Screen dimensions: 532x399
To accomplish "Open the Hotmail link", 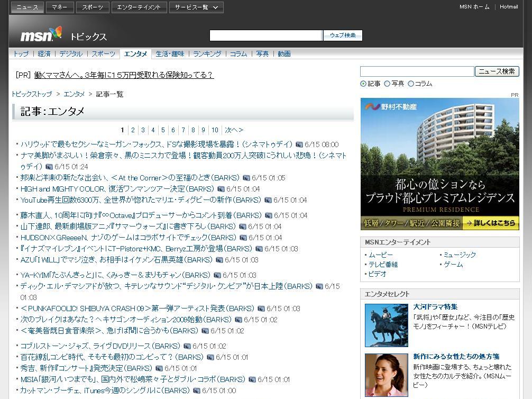I will click(509, 7).
